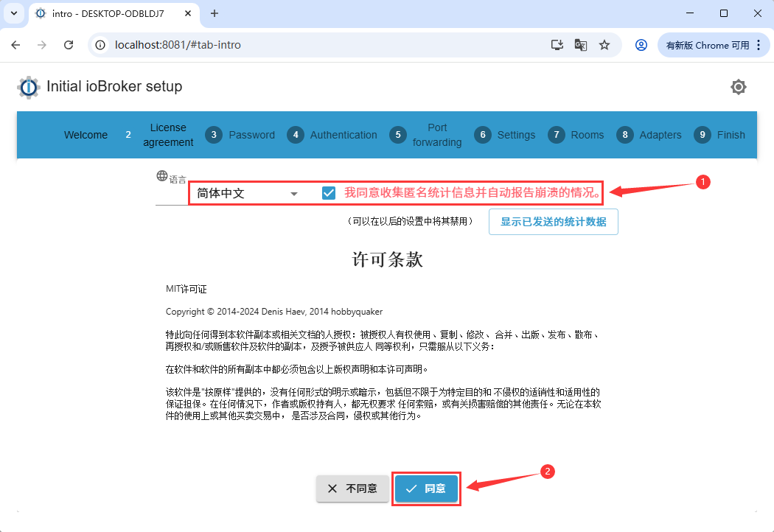Click the 同意 agree button
This screenshot has width=774, height=532.
pos(426,489)
